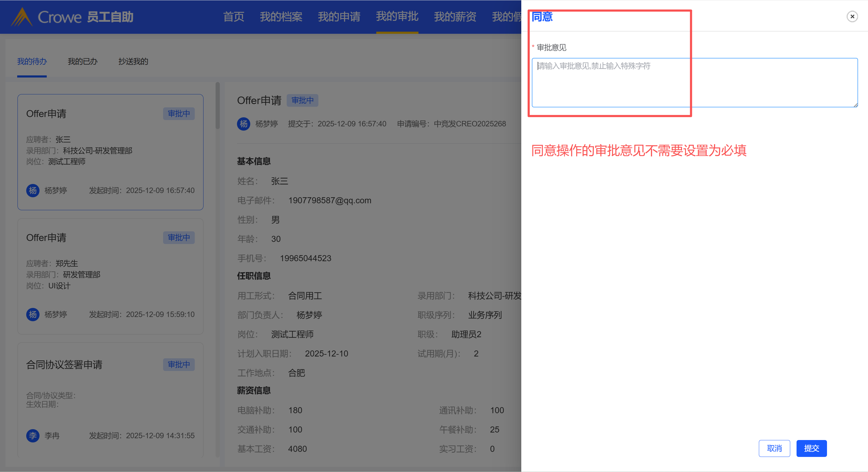Image resolution: width=868 pixels, height=472 pixels.
Task: Open 我的薪资 navigation item
Action: click(x=455, y=17)
